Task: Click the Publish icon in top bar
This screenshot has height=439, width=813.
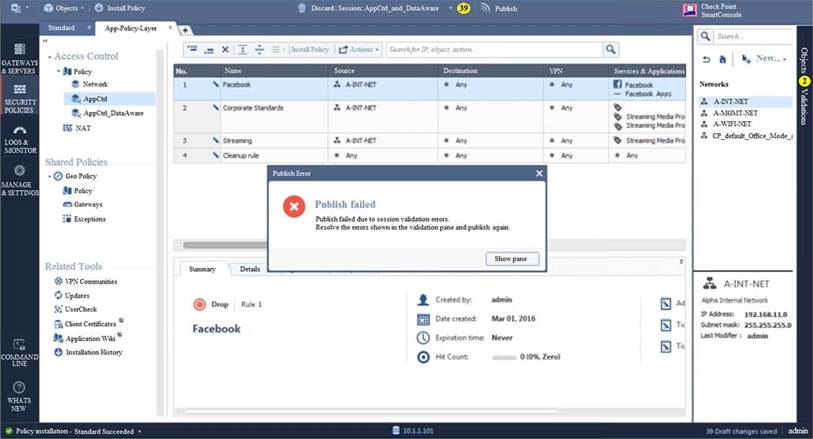Action: [x=485, y=8]
